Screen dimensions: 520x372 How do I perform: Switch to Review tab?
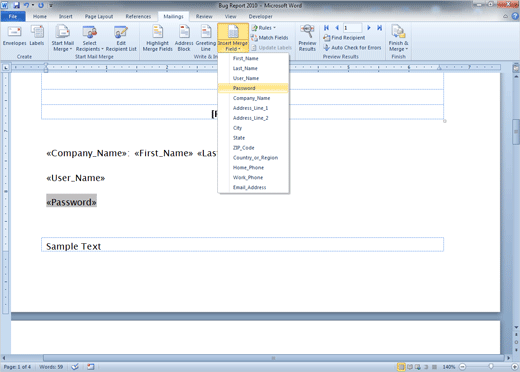pos(204,16)
